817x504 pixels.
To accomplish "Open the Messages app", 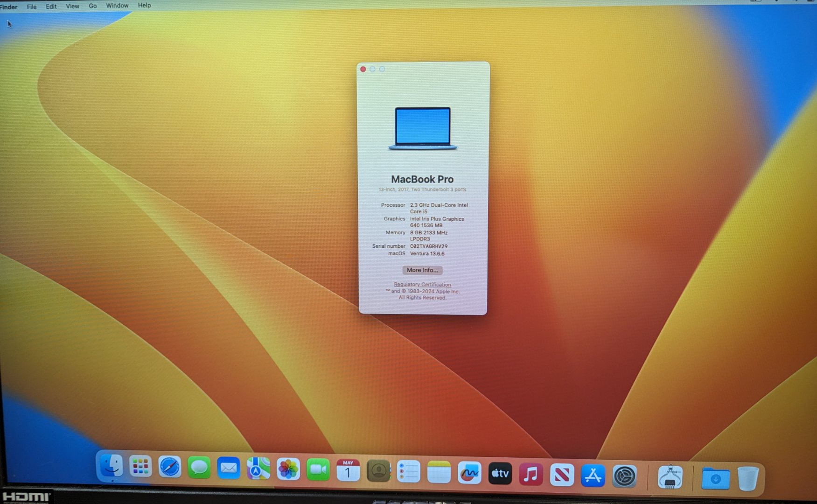I will tap(199, 468).
